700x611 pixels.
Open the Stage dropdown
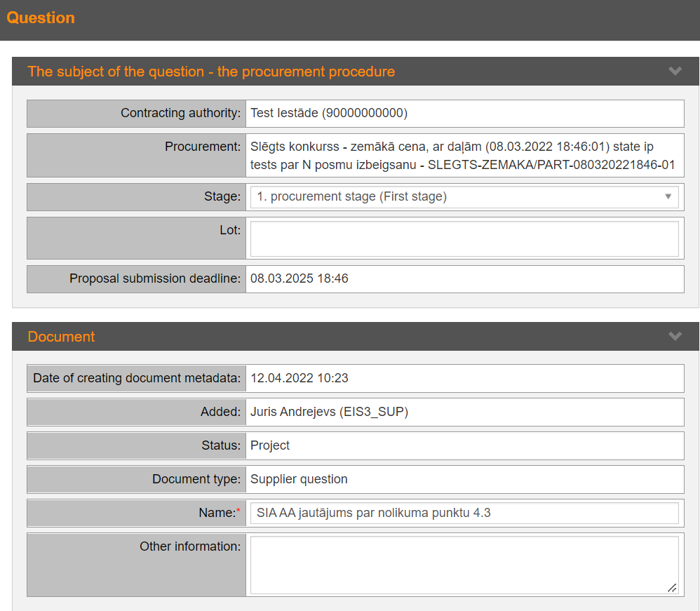(464, 197)
